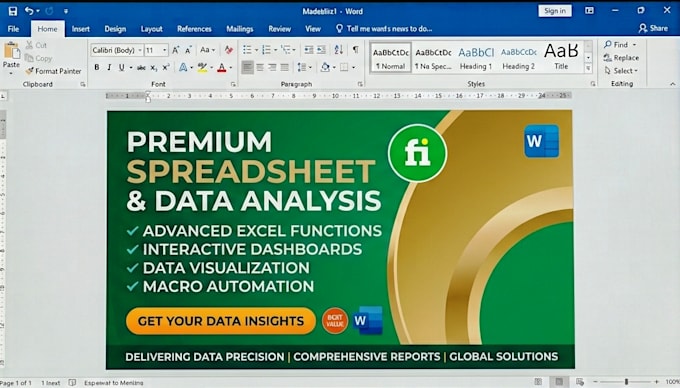The image size is (680, 388).
Task: Increase the paragraph indent
Action: pyautogui.click(x=321, y=50)
